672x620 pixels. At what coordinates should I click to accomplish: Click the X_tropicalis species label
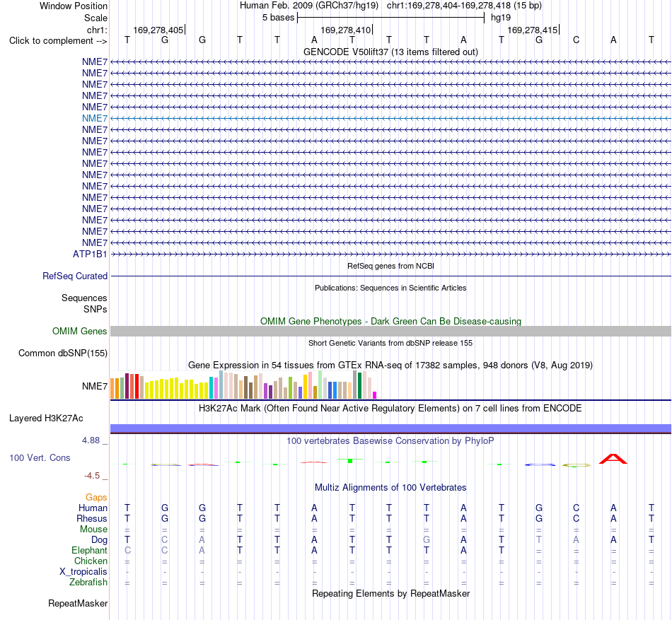point(83,572)
